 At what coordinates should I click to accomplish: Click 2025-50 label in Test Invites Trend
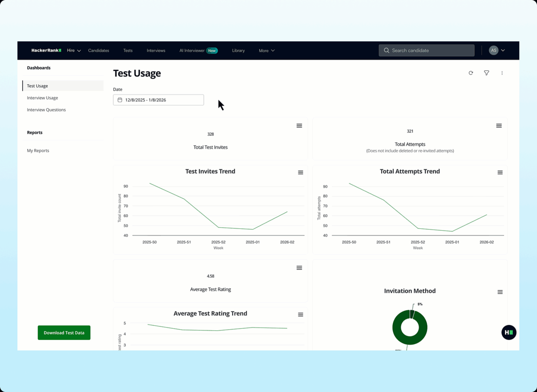[149, 242]
